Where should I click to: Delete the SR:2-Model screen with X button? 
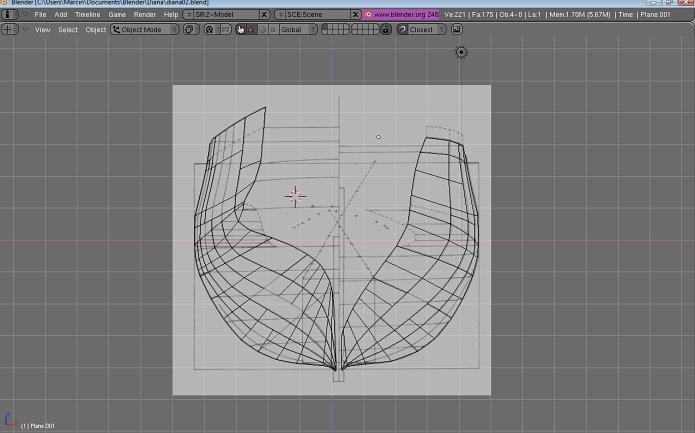point(264,15)
